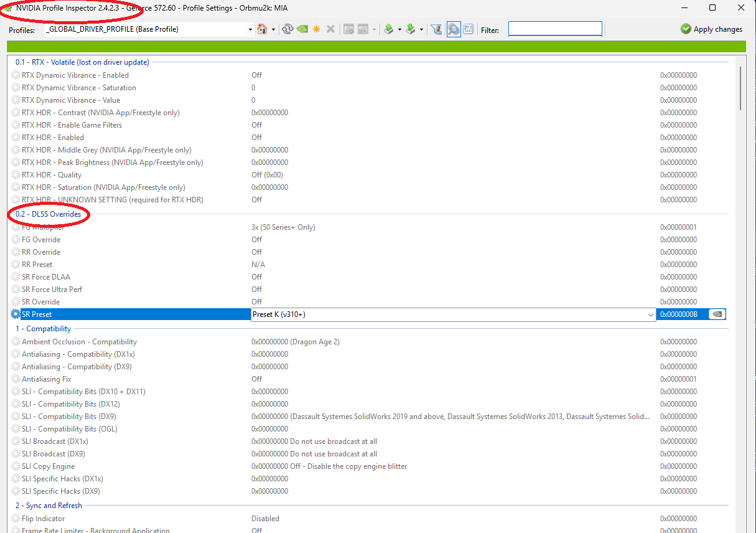This screenshot has width=756, height=533.
Task: Open the dropdown arrow next to the home icon
Action: point(273,29)
